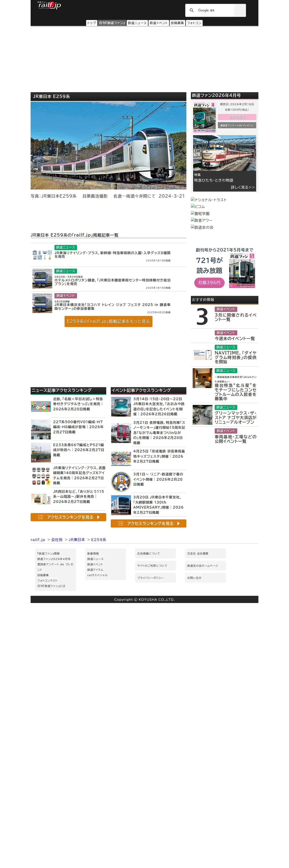Image resolution: width=289 pixels, height=868 pixels.
Task: Open the 鉄道友の会 banner link
Action: [202, 227]
